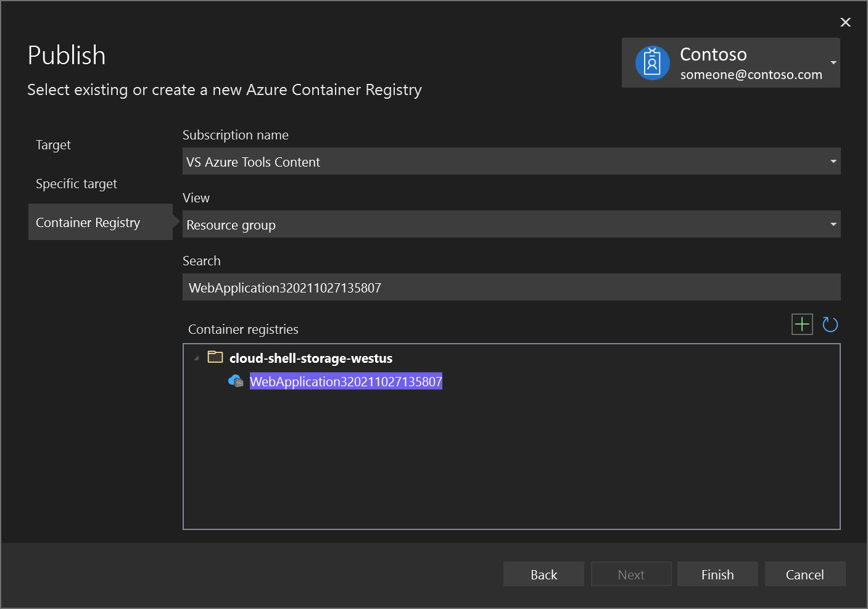Screen dimensions: 868x609
Task: Click the someone@contoso.com account area
Action: point(751,74)
